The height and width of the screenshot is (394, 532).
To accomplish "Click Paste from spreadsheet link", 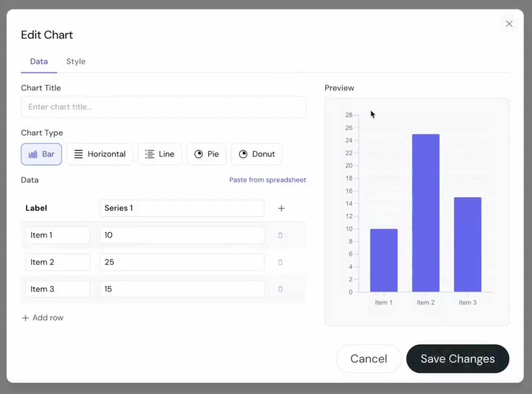I will pyautogui.click(x=268, y=180).
